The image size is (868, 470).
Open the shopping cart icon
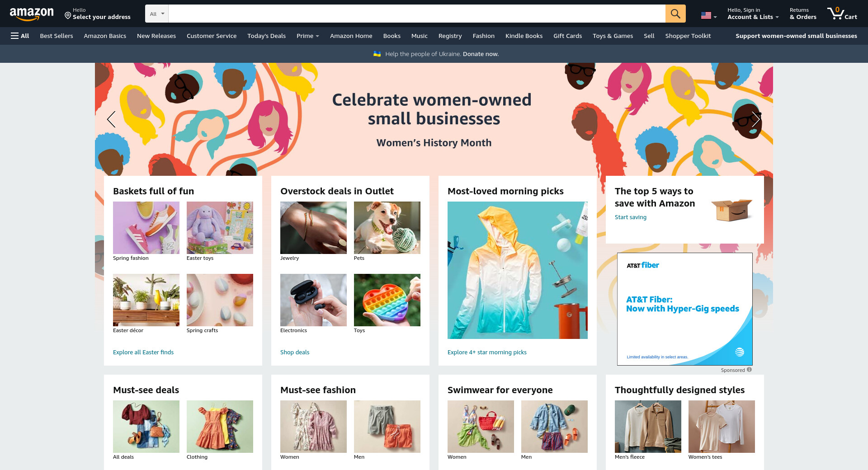[x=842, y=14]
